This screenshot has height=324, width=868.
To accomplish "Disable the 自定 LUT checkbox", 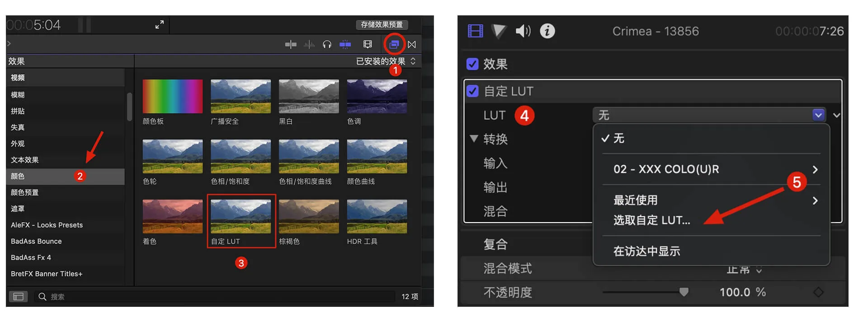I will 472,91.
